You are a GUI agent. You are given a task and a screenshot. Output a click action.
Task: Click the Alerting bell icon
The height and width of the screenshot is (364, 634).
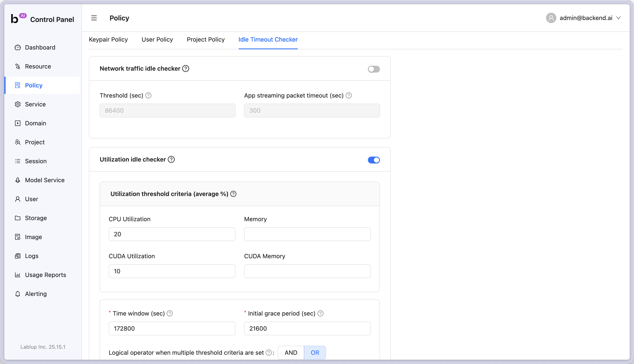click(x=17, y=294)
